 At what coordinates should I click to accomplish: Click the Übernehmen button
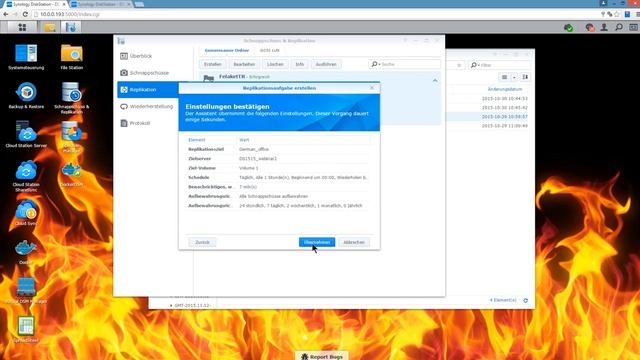pos(317,242)
